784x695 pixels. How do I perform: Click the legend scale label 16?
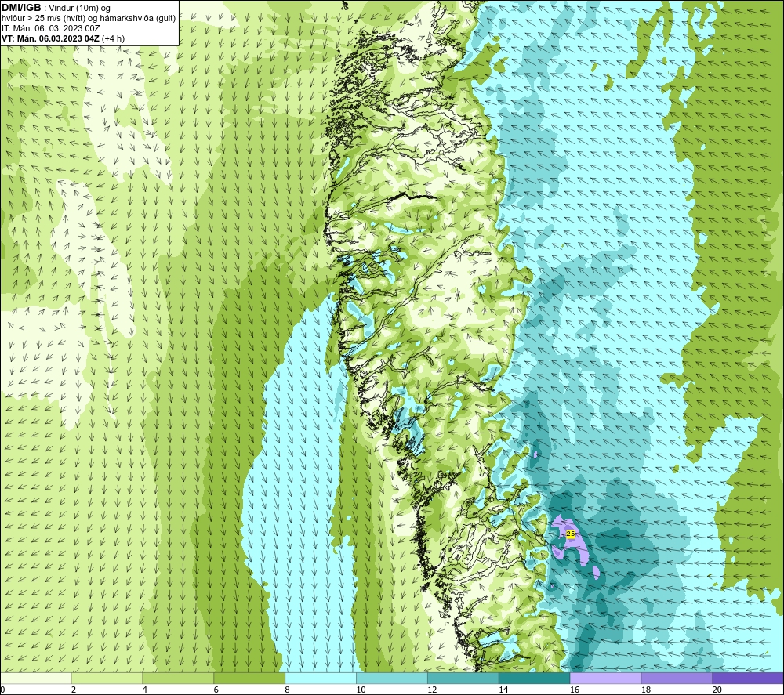(x=575, y=690)
